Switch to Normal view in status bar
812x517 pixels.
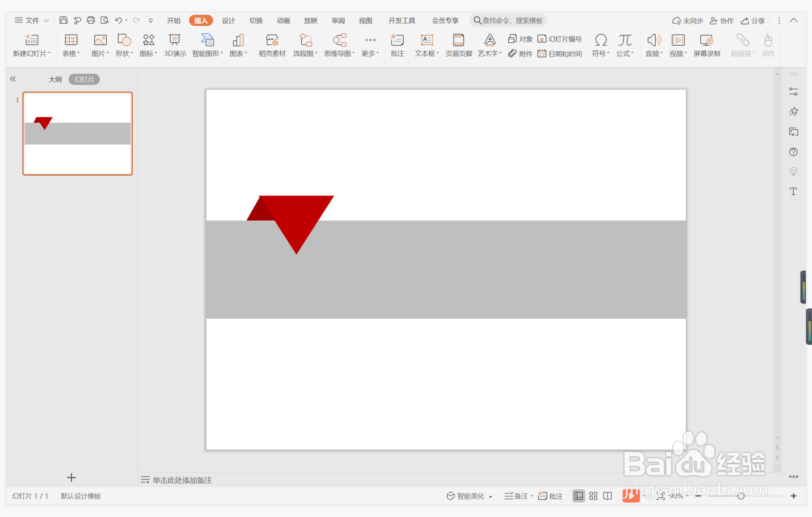pyautogui.click(x=578, y=496)
